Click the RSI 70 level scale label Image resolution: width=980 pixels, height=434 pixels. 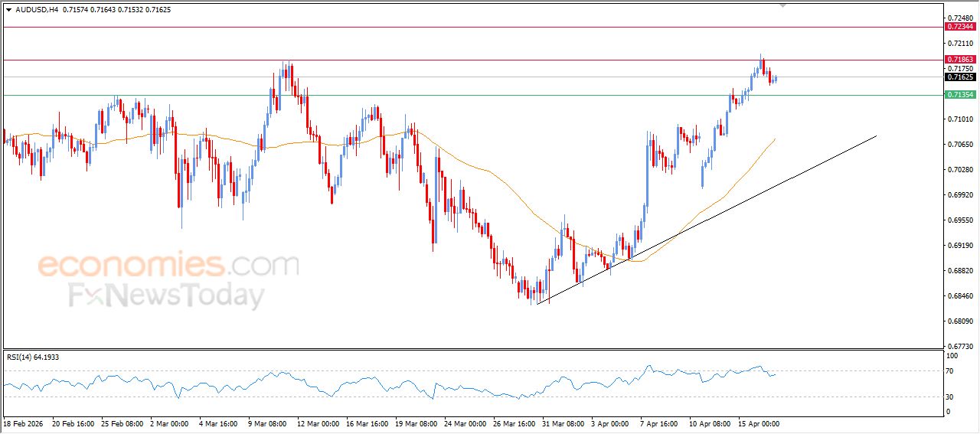click(x=952, y=371)
